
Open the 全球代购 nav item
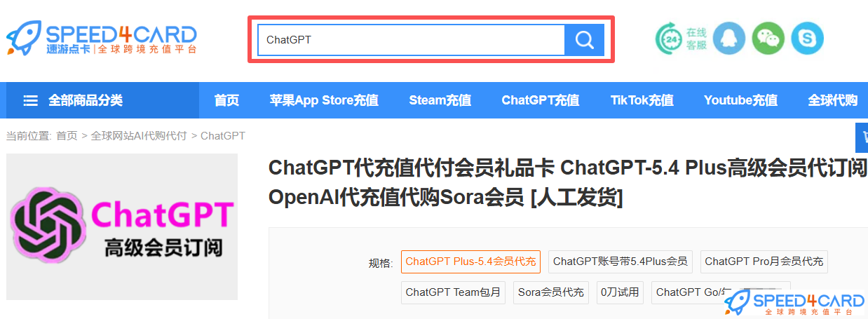pos(832,100)
